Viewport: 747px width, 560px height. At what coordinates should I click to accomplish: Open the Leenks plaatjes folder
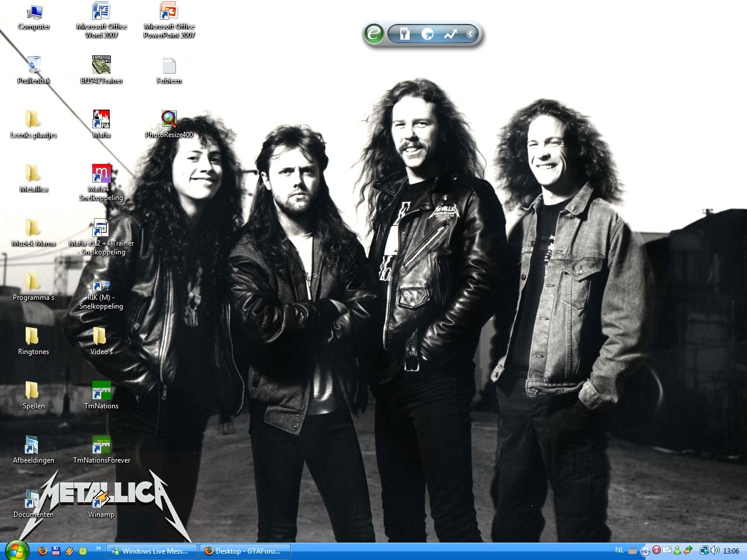[33, 125]
